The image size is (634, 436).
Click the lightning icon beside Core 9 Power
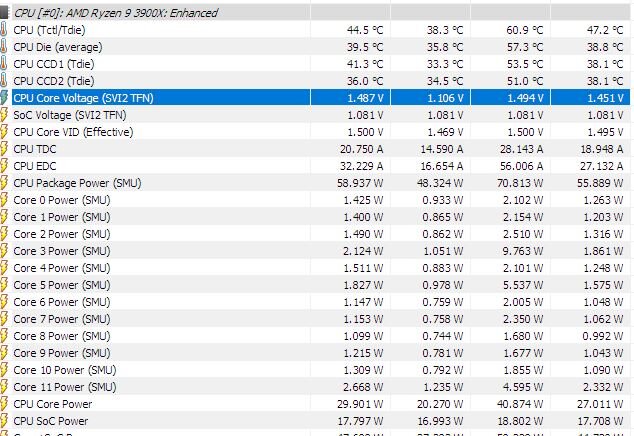click(4, 353)
